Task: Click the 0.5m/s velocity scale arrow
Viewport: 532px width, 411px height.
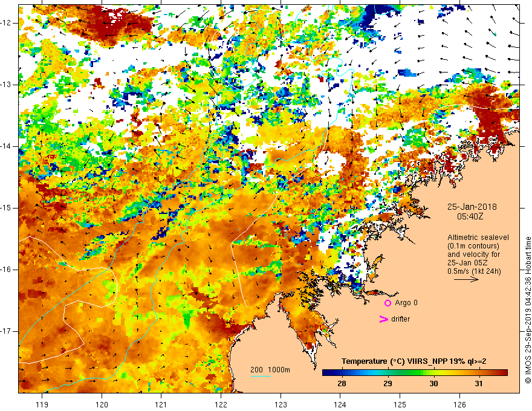Action: coord(466,279)
